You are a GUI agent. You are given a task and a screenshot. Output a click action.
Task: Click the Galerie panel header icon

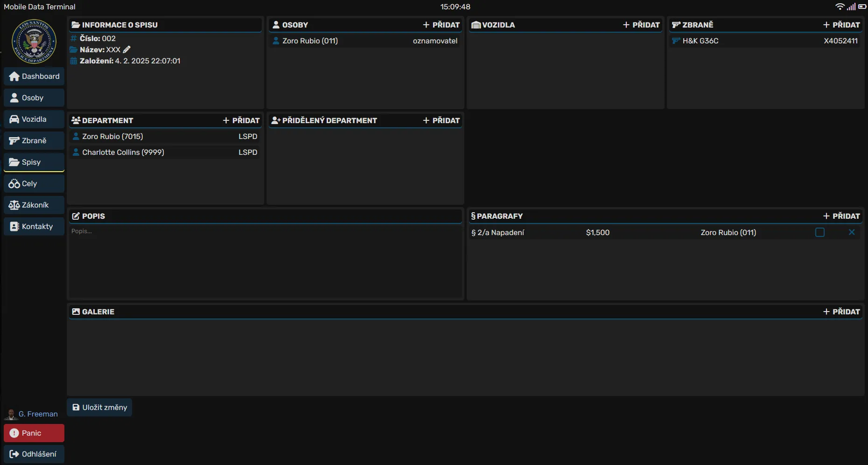(76, 312)
